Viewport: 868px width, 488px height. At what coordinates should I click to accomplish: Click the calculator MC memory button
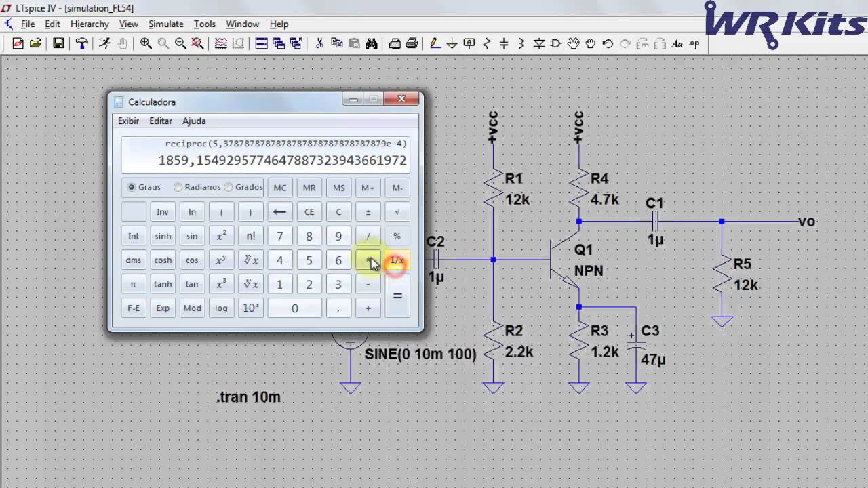pyautogui.click(x=279, y=188)
